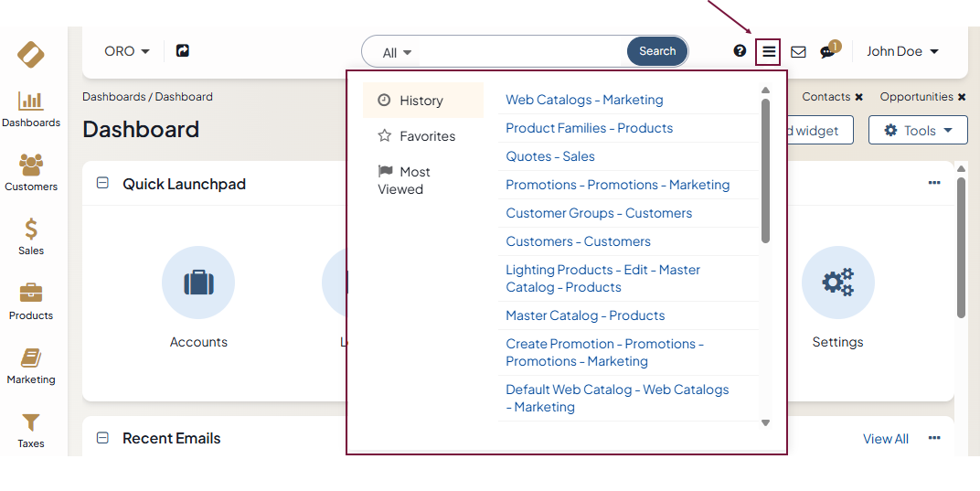
Task: Click the Accounts briefcase launchpad icon
Action: click(198, 283)
